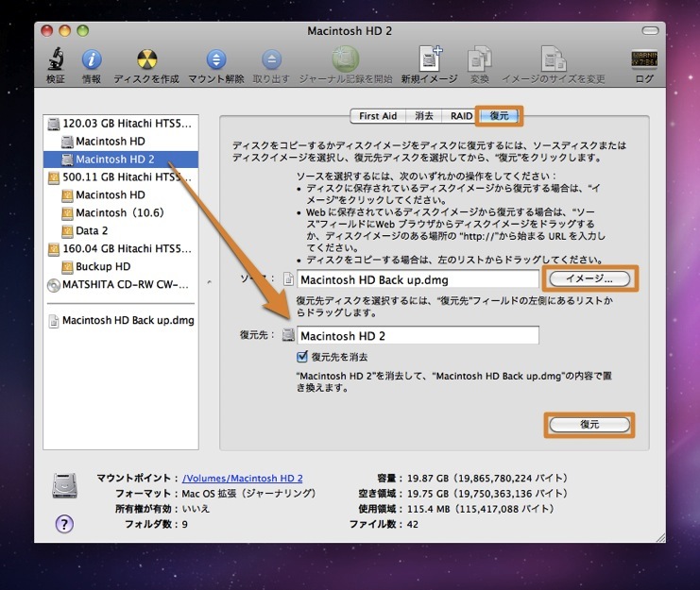Switch to the RAID tab

[461, 116]
